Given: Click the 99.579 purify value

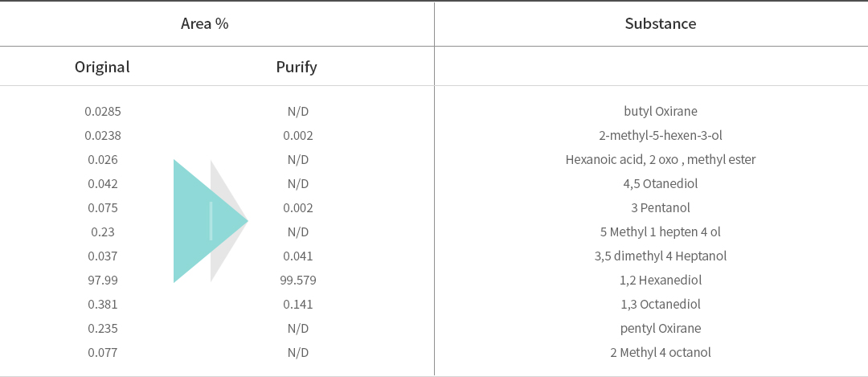Looking at the screenshot, I should 298,280.
